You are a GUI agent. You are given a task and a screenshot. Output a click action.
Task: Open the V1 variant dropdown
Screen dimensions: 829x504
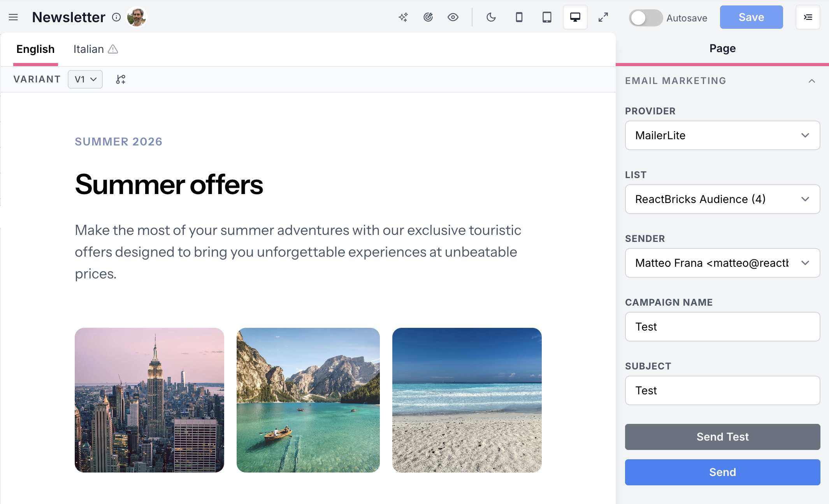[x=85, y=79]
